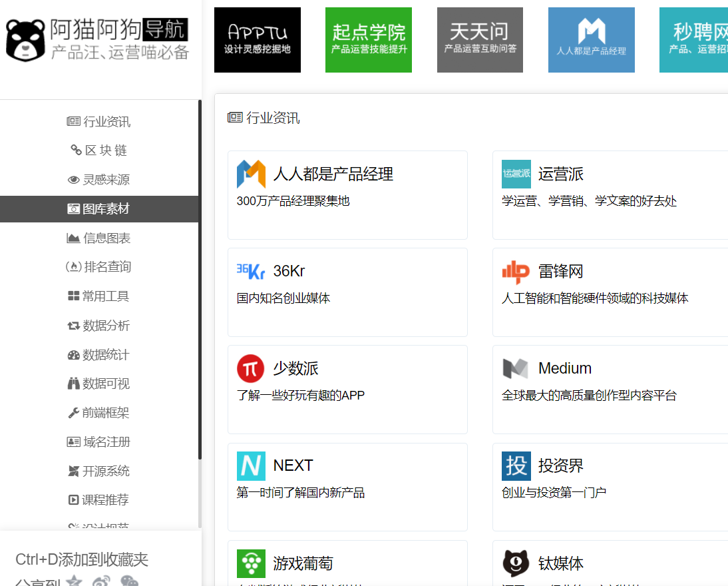Open the AppTu banner
Image resolution: width=728 pixels, height=586 pixels.
(258, 40)
